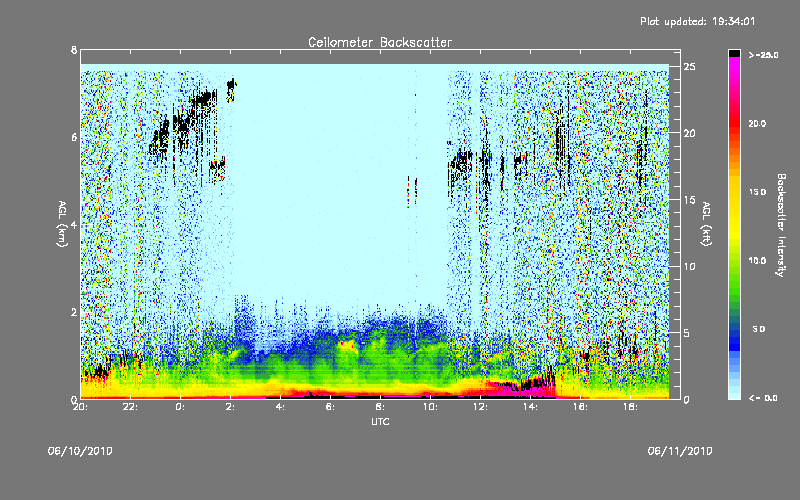Click the 5 tick on kft axis
800x500 pixels.
pyautogui.click(x=687, y=333)
